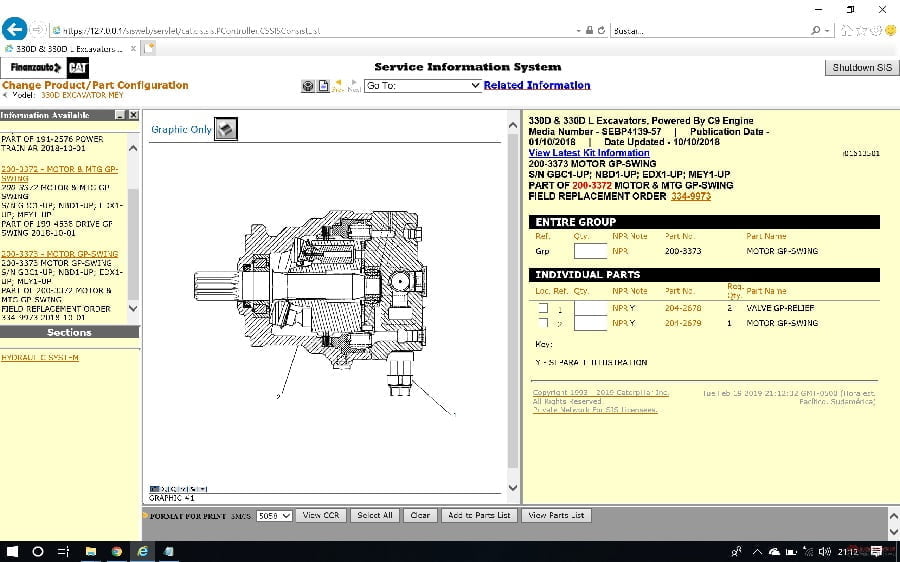Screen dimensions: 900x562
Task: Open the HYDRAULIC SYSTEM section link
Action: (x=40, y=358)
